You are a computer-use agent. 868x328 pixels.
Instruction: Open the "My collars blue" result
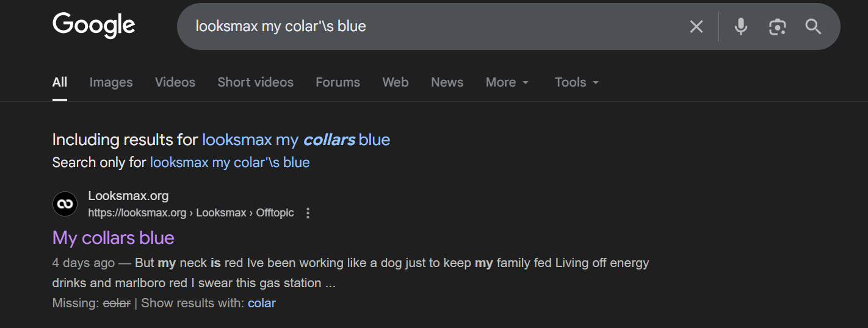tap(114, 238)
